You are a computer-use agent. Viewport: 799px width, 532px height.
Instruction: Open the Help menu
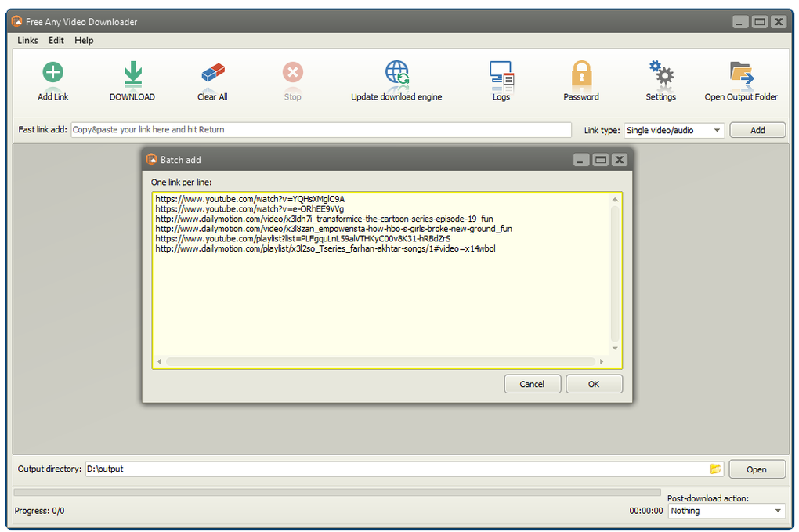point(84,40)
